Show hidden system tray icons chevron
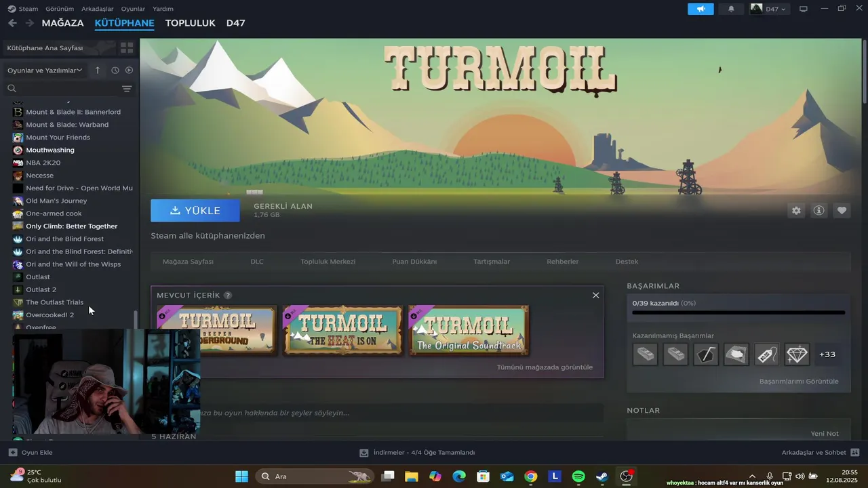 point(751,476)
